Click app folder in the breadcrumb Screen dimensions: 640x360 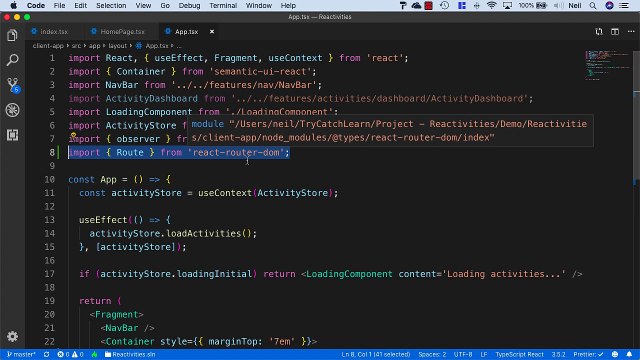pos(94,46)
